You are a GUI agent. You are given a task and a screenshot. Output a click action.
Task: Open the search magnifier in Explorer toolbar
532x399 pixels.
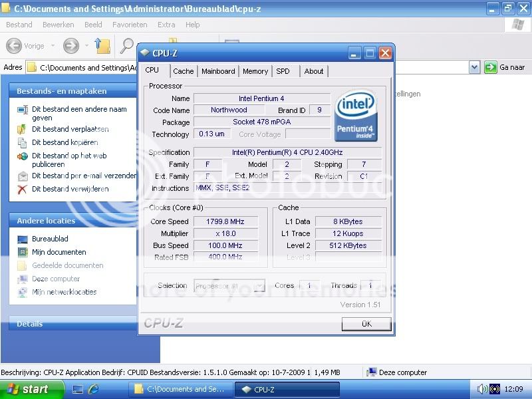127,45
